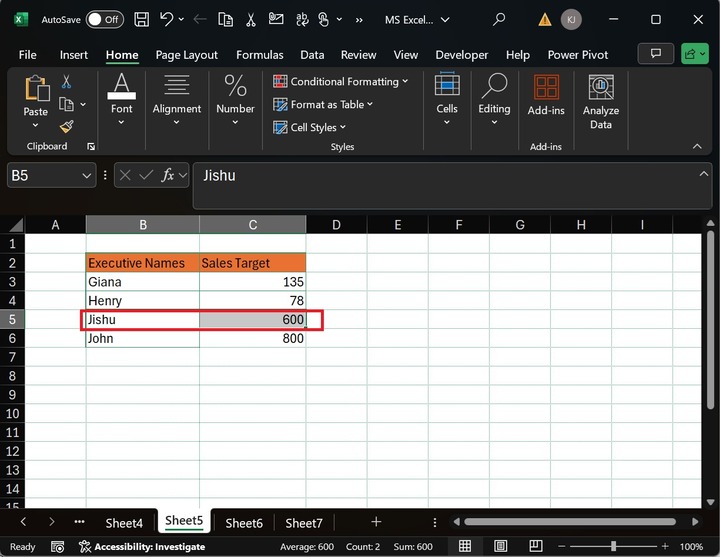Switch to Page Layout view in status bar
This screenshot has width=720, height=557.
tap(500, 546)
